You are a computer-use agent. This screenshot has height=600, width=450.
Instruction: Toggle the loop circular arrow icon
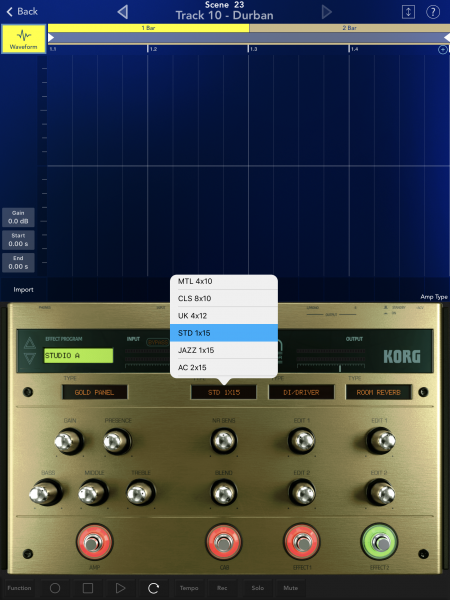click(153, 588)
